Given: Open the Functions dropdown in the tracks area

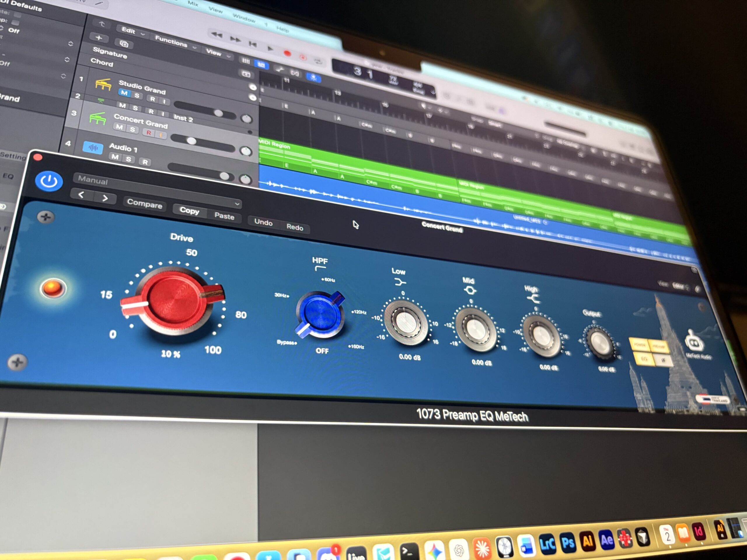Looking at the screenshot, I should click(x=176, y=42).
